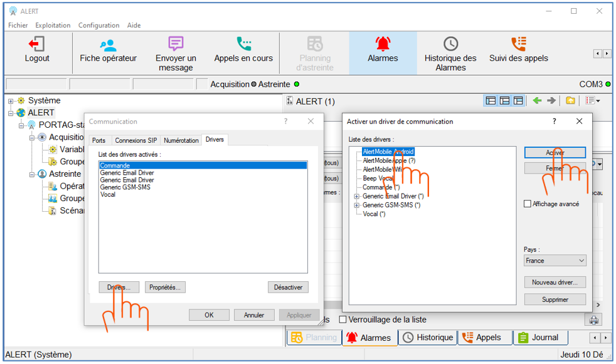Enable Verrouillage de la liste checkbox

[343, 320]
